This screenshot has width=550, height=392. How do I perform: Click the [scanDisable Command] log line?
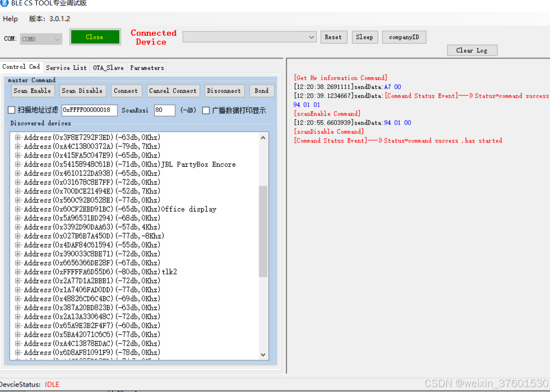click(x=329, y=132)
